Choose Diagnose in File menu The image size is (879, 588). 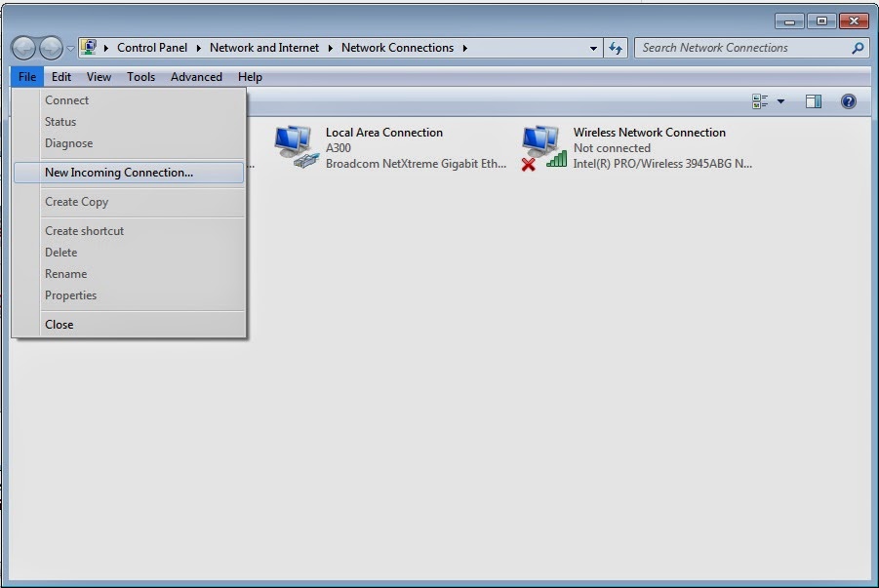pos(129,143)
